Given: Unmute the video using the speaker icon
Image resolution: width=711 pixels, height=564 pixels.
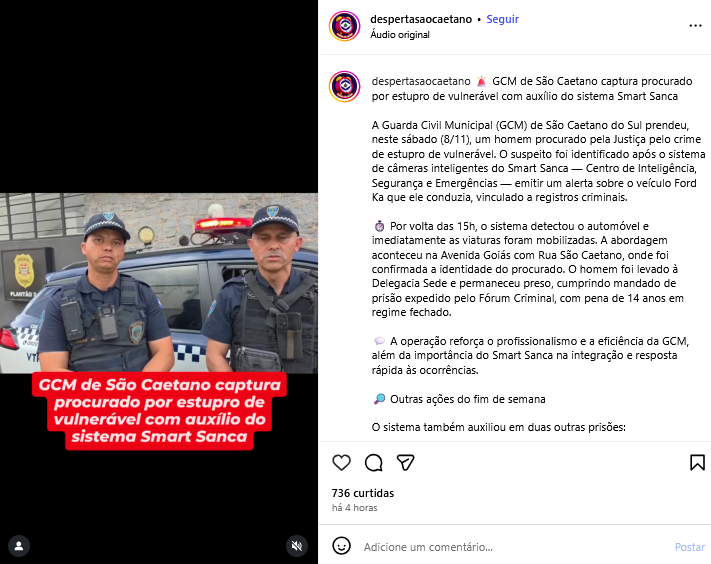Looking at the screenshot, I should pyautogui.click(x=297, y=545).
